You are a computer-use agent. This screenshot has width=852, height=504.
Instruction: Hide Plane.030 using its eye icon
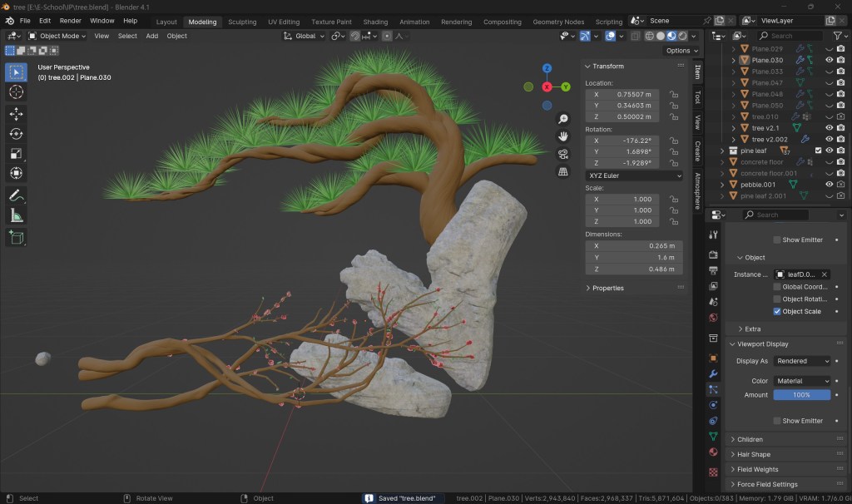[829, 60]
